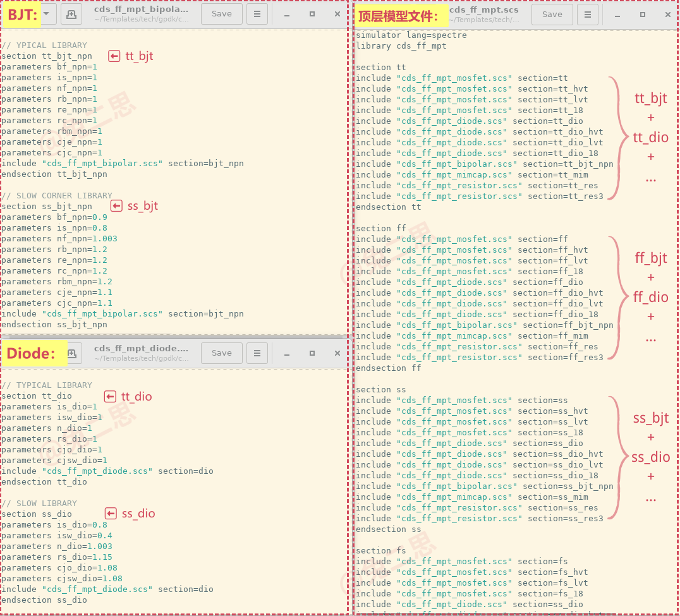Click the cds_ff_mpt_diode... window title
The image size is (680, 616).
(x=142, y=348)
